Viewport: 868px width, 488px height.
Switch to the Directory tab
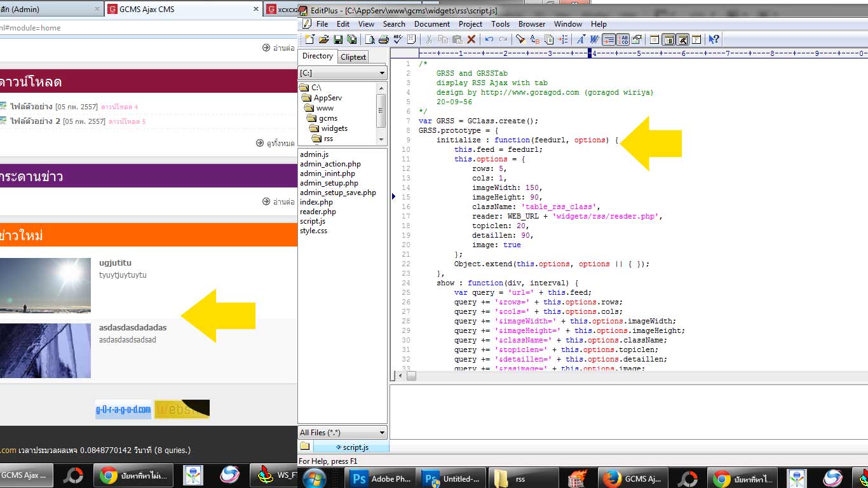(318, 56)
